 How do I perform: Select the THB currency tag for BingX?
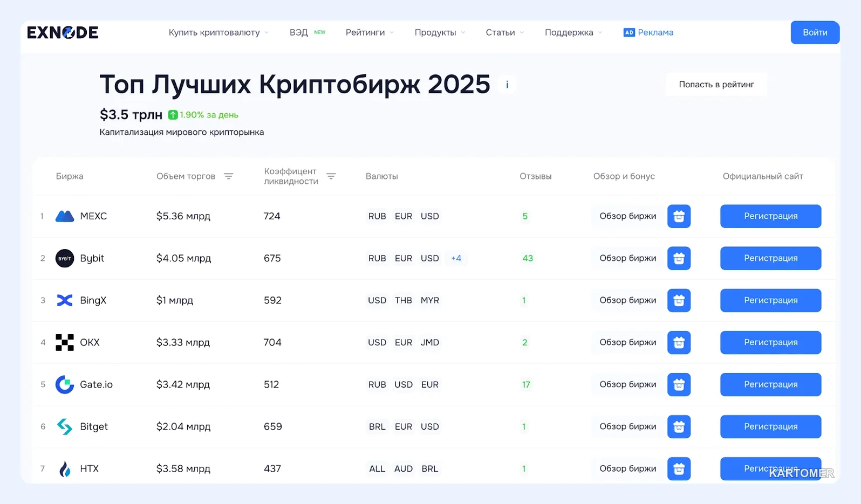coord(404,300)
